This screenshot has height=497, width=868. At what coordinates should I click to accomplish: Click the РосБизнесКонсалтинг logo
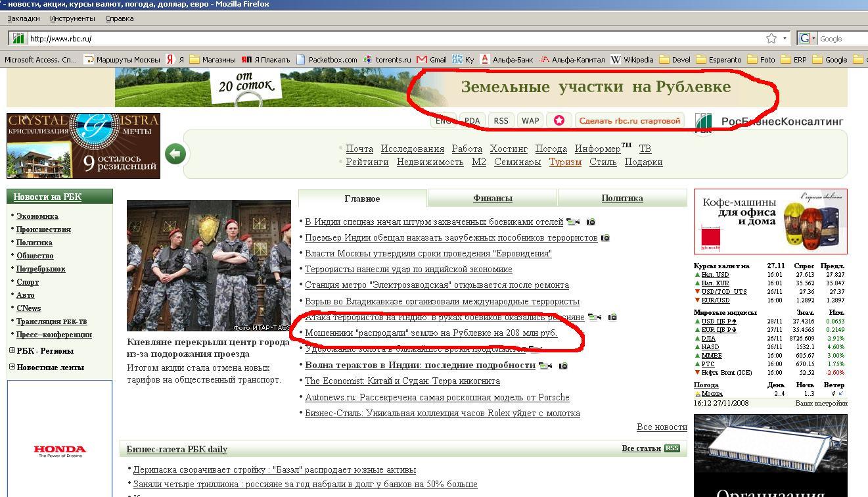point(769,122)
